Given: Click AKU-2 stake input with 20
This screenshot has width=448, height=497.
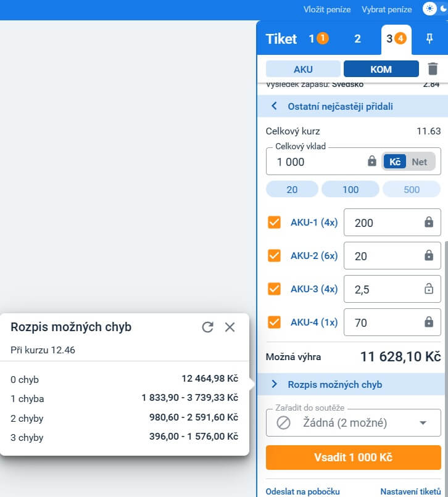Looking at the screenshot, I should (392, 255).
